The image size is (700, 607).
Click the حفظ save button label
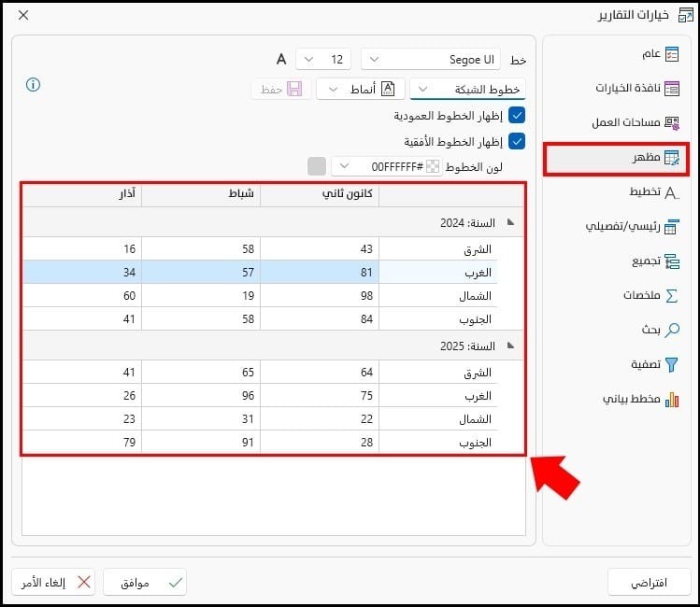click(271, 90)
